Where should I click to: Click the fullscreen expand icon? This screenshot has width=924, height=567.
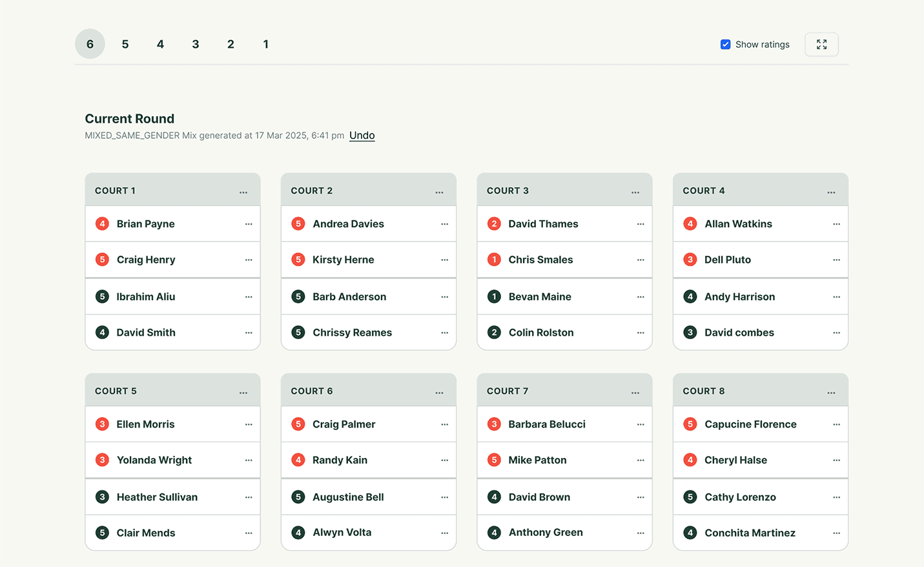pos(821,44)
